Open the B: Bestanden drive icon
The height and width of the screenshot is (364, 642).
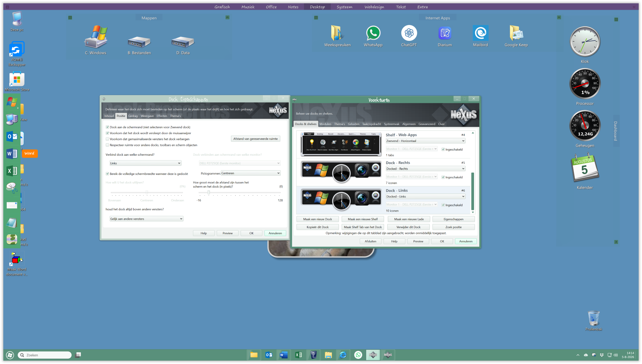139,45
